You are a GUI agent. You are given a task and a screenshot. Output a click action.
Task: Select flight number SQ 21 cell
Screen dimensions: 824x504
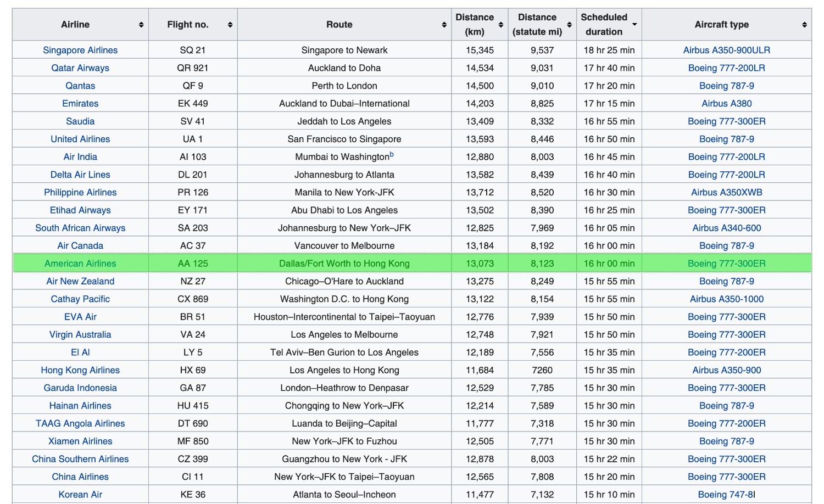[x=193, y=50]
